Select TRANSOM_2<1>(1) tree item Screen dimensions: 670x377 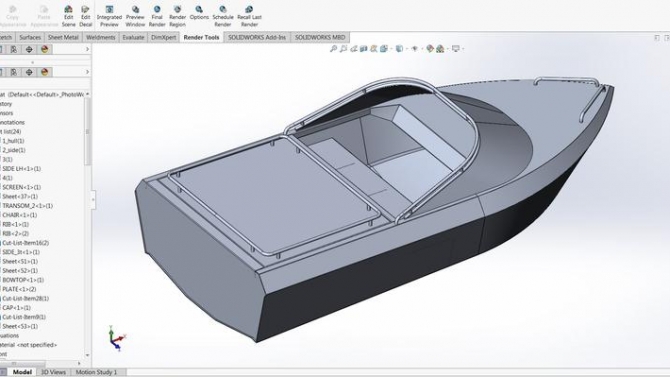tap(27, 206)
